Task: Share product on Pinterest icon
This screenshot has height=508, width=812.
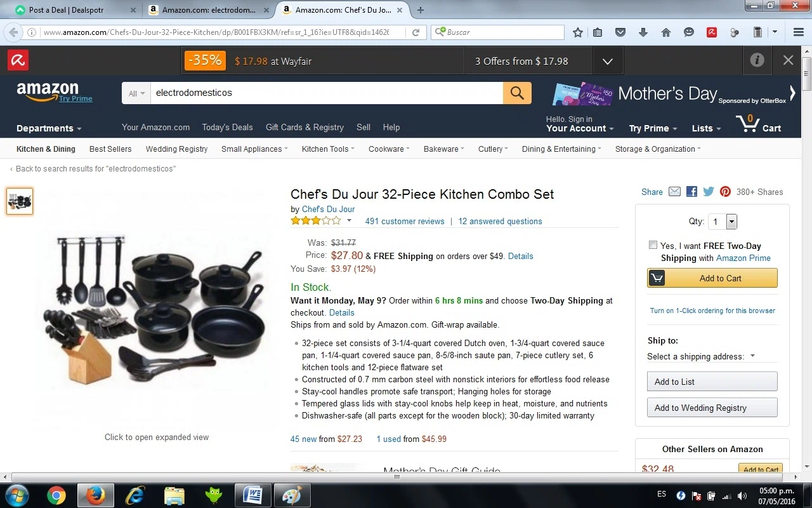Action: coord(725,192)
